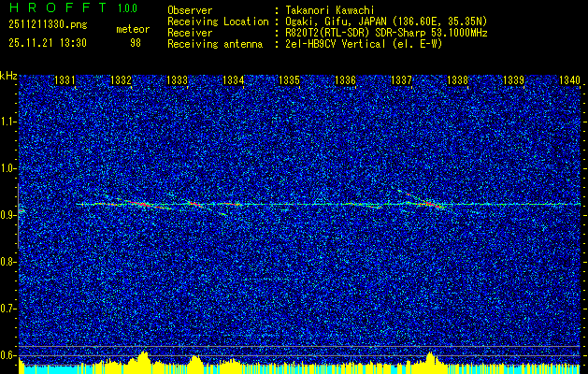Click the 1.0 kHz axis label
Image resolution: width=588 pixels, height=374 pixels.
[8, 168]
